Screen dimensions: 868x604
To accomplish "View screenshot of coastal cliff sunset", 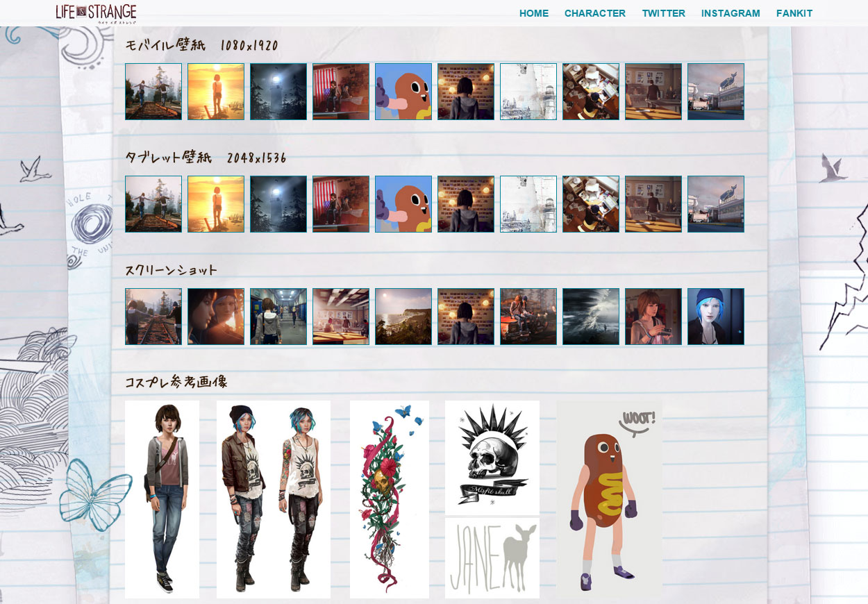I will pos(403,317).
